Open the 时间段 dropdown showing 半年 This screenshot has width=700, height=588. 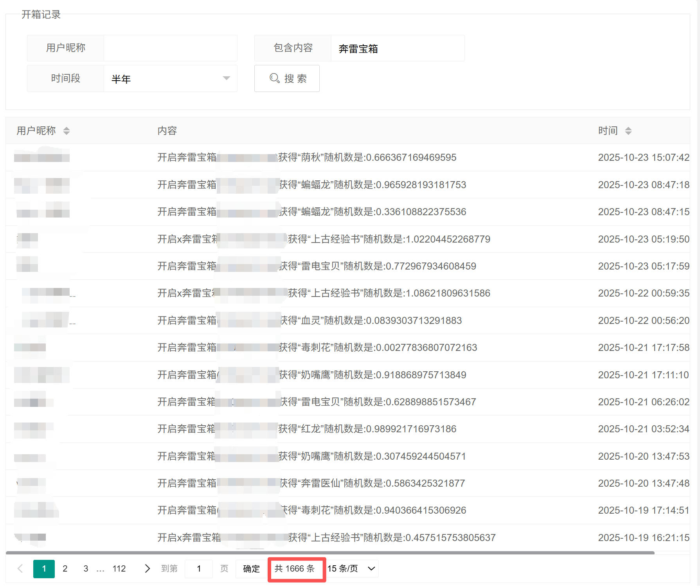tap(170, 79)
